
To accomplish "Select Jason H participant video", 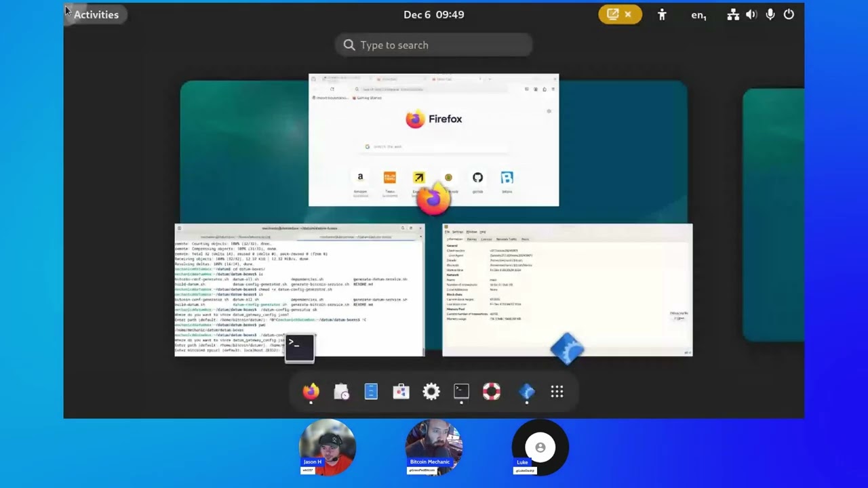I will 328,447.
